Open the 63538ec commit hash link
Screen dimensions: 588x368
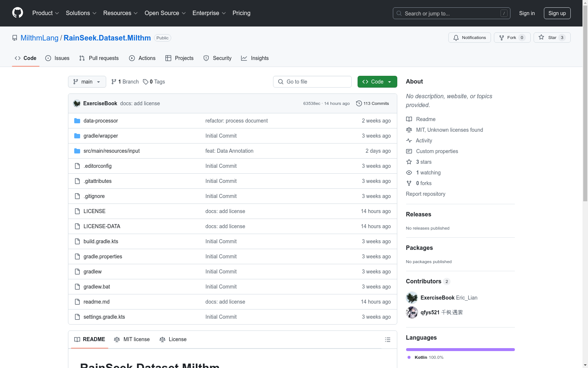[x=312, y=103]
